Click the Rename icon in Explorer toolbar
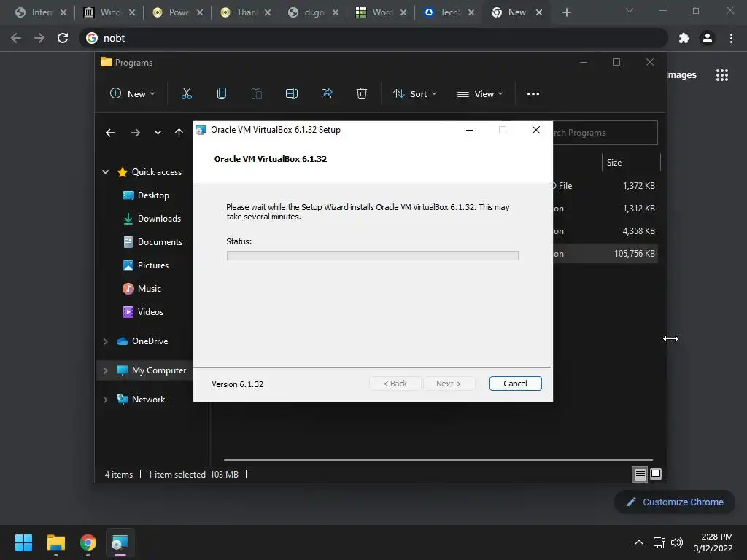747x560 pixels. [292, 93]
